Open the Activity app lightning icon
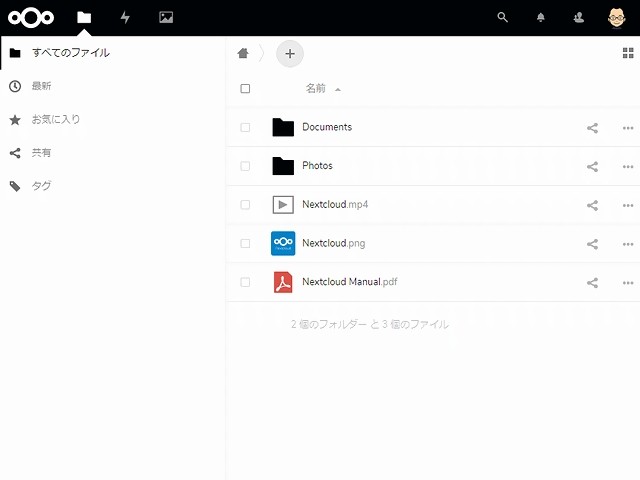 (125, 17)
